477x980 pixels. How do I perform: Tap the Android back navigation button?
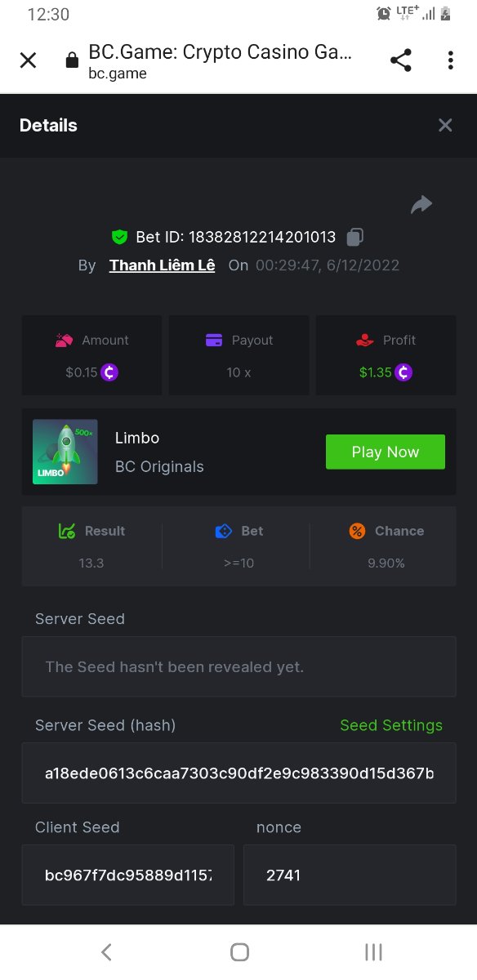pyautogui.click(x=105, y=951)
